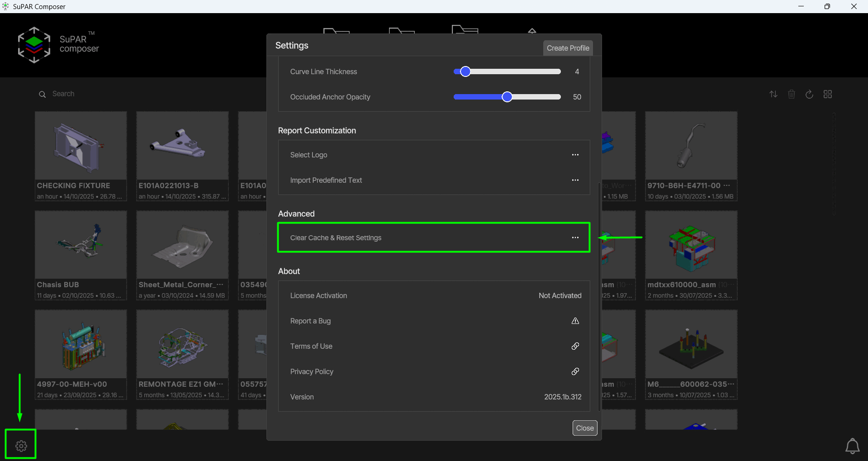Open the 4997-00-MEH-v00 model thumbnail

pyautogui.click(x=81, y=344)
